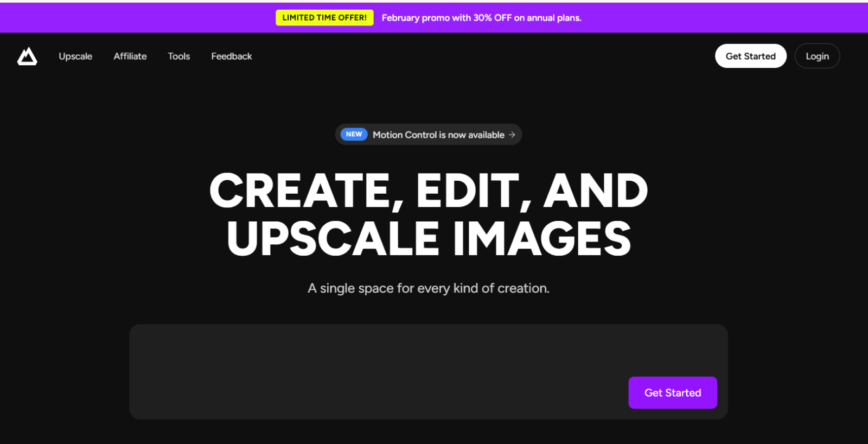Screen dimensions: 868x444
Task: Click the blue NEW badge
Action: [x=354, y=134]
